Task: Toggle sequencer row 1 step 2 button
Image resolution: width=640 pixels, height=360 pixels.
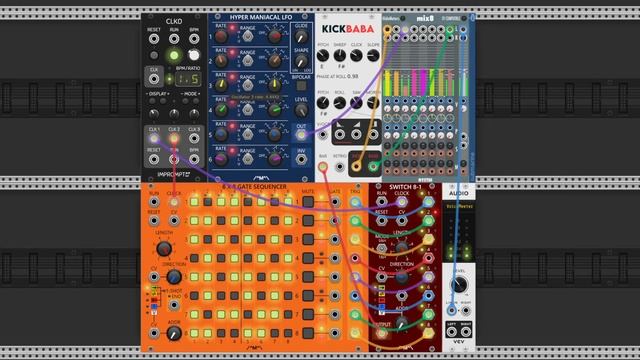Action: [x=208, y=202]
